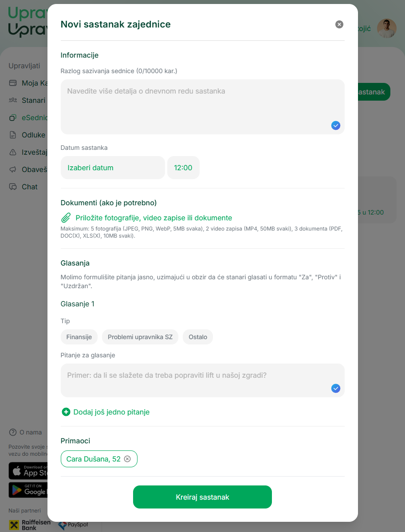Click the Moja Kasa wallet icon in sidebar
Image resolution: width=405 pixels, height=532 pixels.
pyautogui.click(x=13, y=83)
